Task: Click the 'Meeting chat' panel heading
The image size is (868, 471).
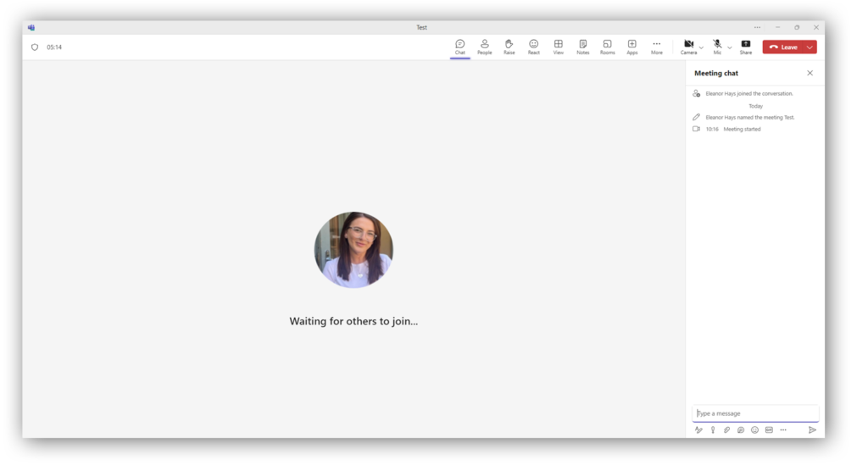Action: coord(715,73)
